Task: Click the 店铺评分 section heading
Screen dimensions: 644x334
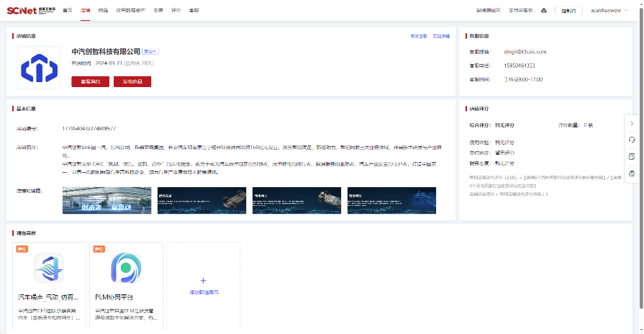Action: (479, 109)
